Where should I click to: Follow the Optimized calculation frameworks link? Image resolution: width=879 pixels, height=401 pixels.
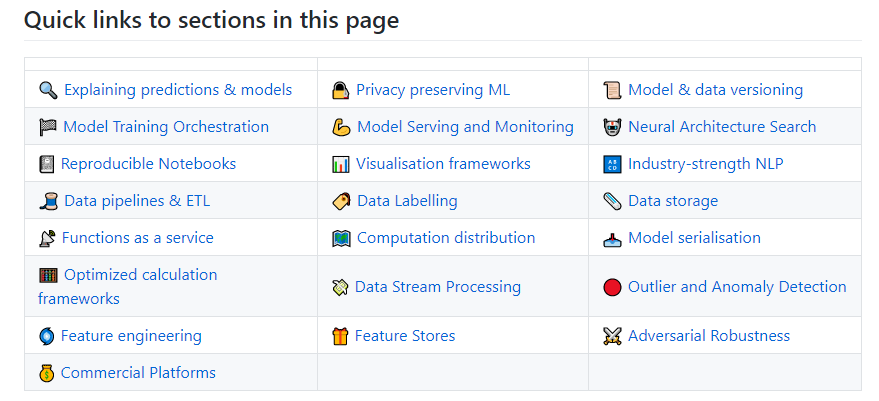(128, 287)
